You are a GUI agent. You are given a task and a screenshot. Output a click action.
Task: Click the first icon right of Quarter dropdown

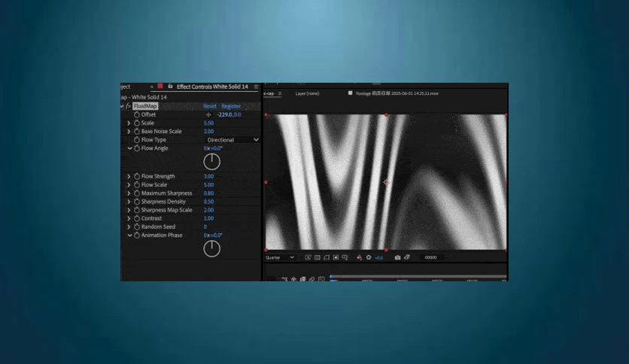pyautogui.click(x=308, y=257)
